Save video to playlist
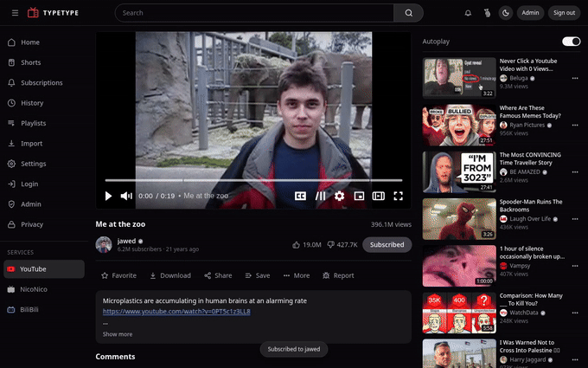This screenshot has width=588, height=368. pos(258,275)
